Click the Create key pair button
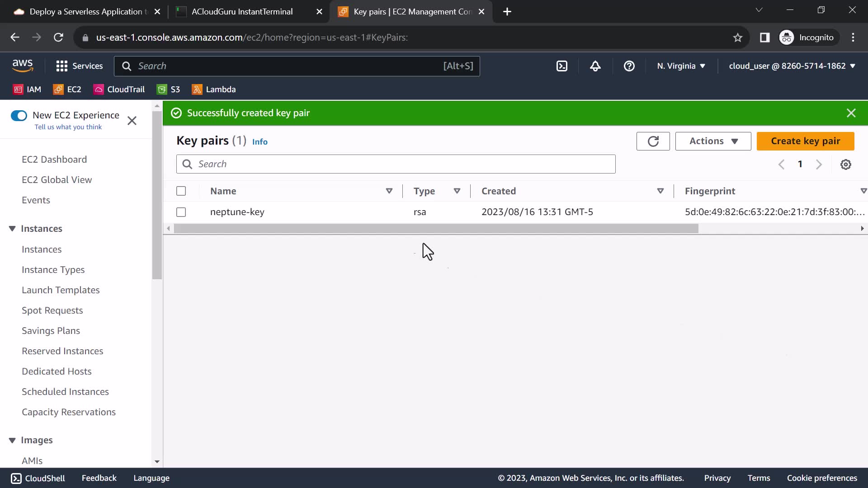The height and width of the screenshot is (488, 868). (805, 141)
